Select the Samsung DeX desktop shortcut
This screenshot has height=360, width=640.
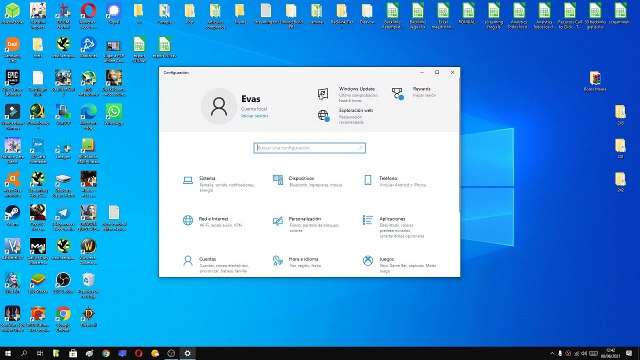tap(13, 49)
